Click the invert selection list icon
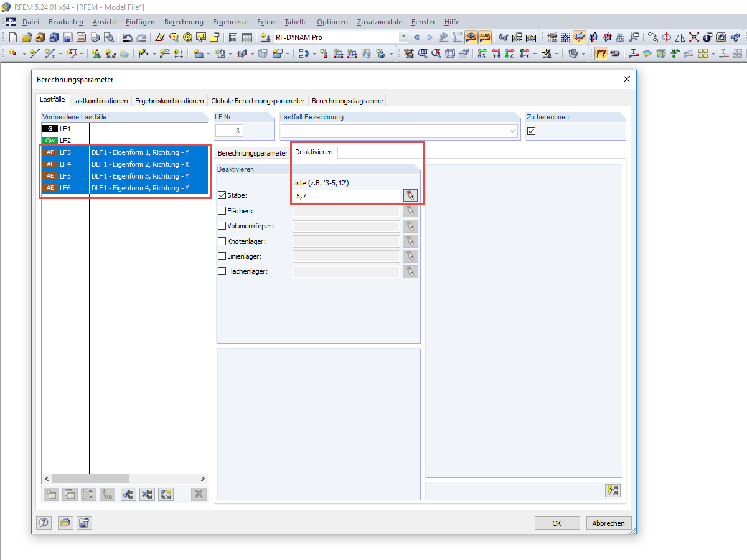The width and height of the screenshot is (747, 560). pyautogui.click(x=166, y=495)
